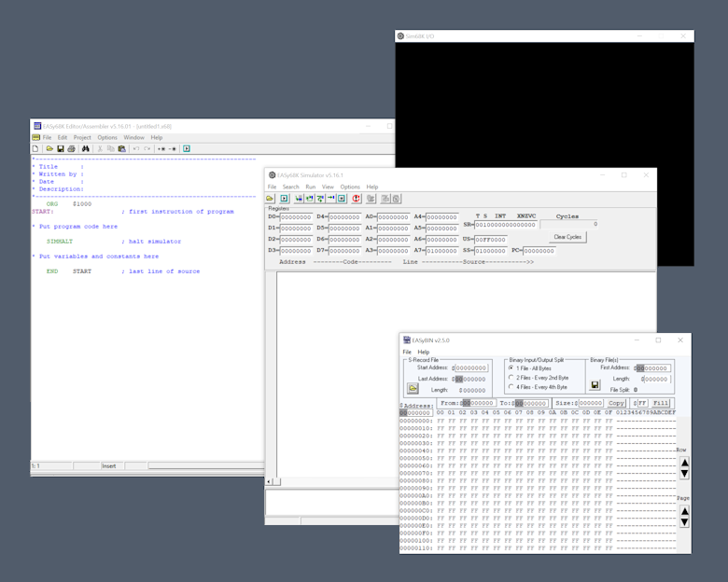Click red Reset Program icon in Simulator
Image resolution: width=728 pixels, height=582 pixels.
[357, 199]
